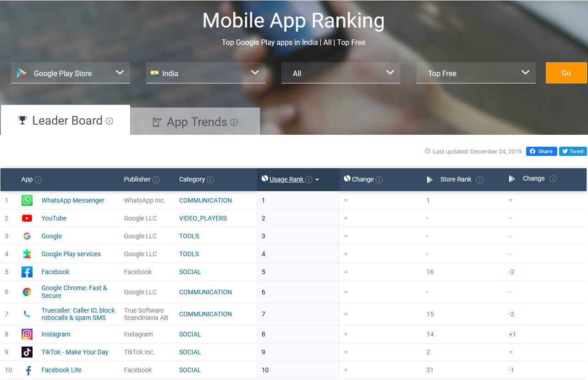Viewport: 588px width, 380px height.
Task: Click the info icon next to Usage Rank
Action: pos(309,180)
